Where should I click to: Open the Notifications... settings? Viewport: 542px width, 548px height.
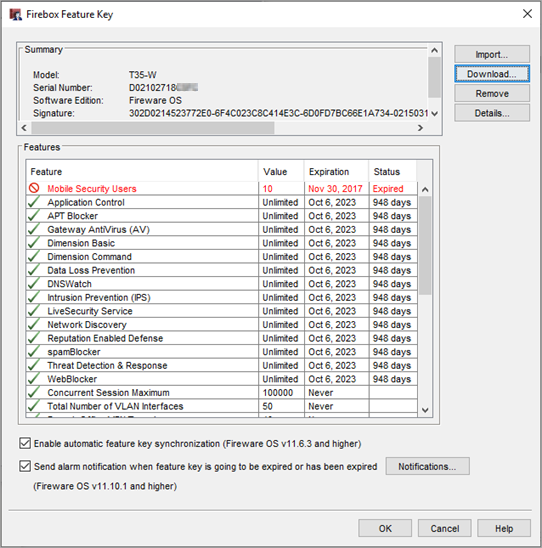[x=427, y=466]
